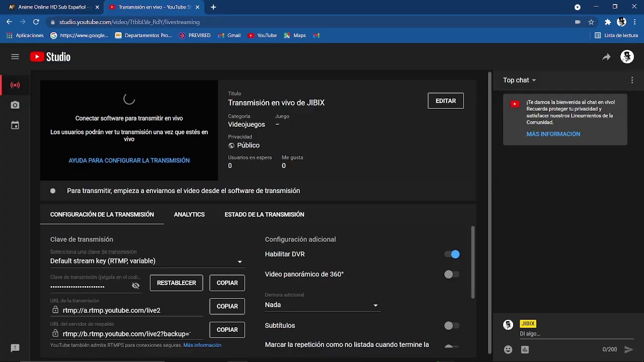Viewport: 644px width, 362px height.
Task: Switch to Configuración de la transmisión tab
Action: tap(102, 214)
